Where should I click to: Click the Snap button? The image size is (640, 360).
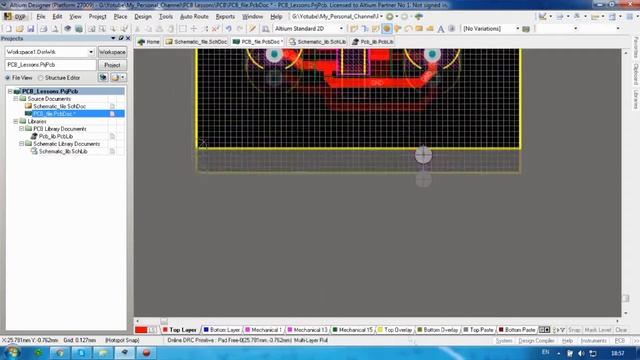tap(574, 330)
